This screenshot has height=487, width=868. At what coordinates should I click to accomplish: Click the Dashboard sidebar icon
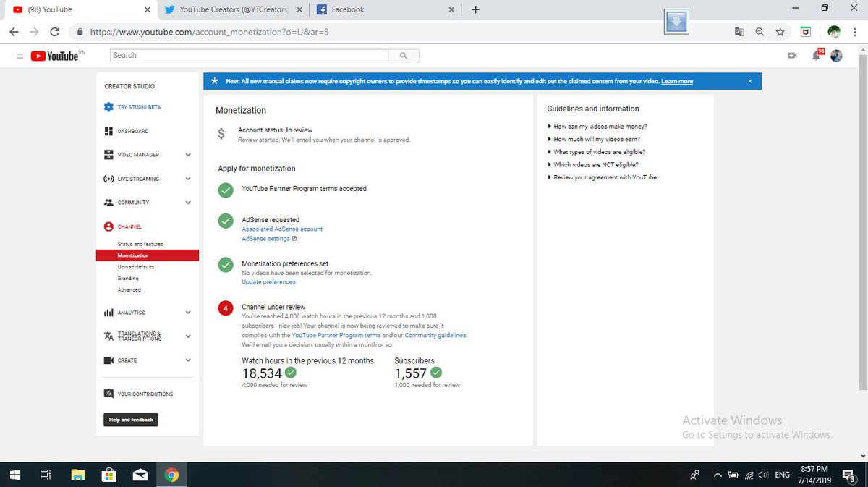tap(109, 131)
